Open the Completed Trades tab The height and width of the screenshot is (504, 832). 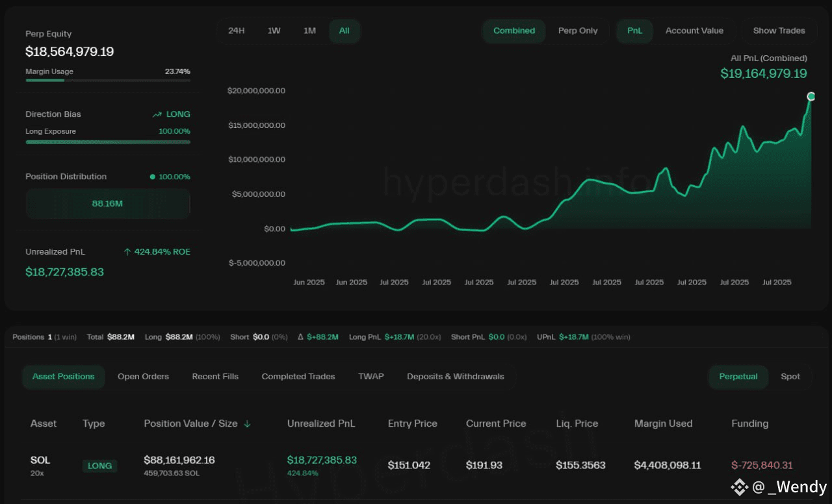[298, 377]
